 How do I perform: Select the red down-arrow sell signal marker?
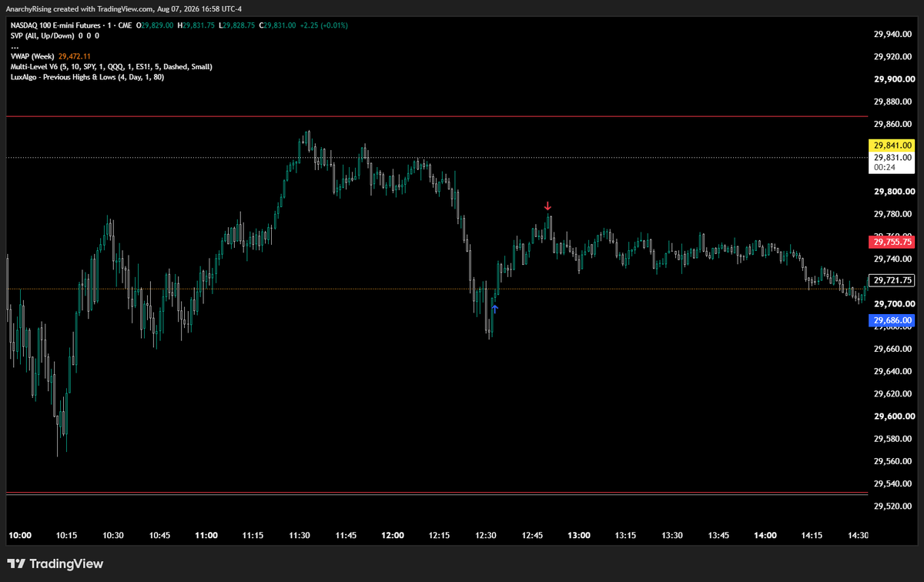(547, 206)
